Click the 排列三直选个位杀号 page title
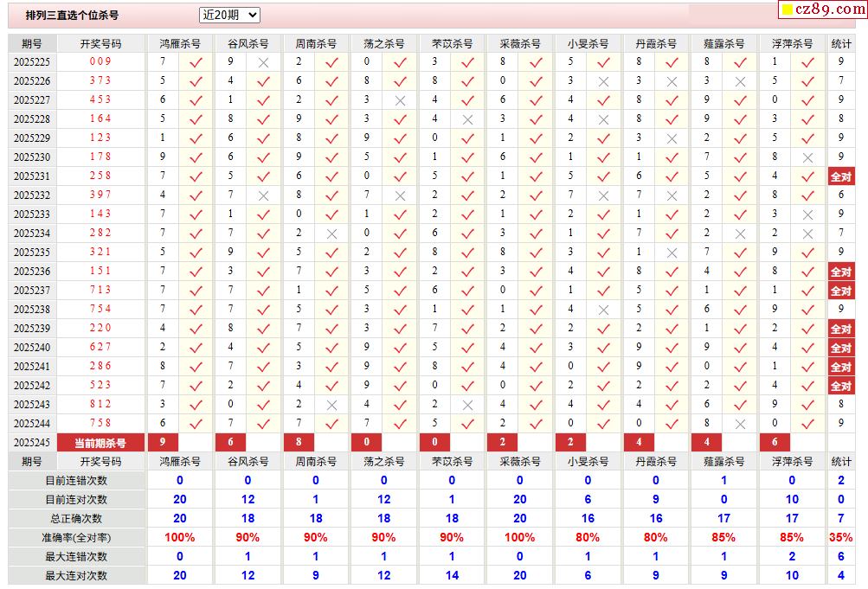The height and width of the screenshot is (589, 868). [72, 16]
